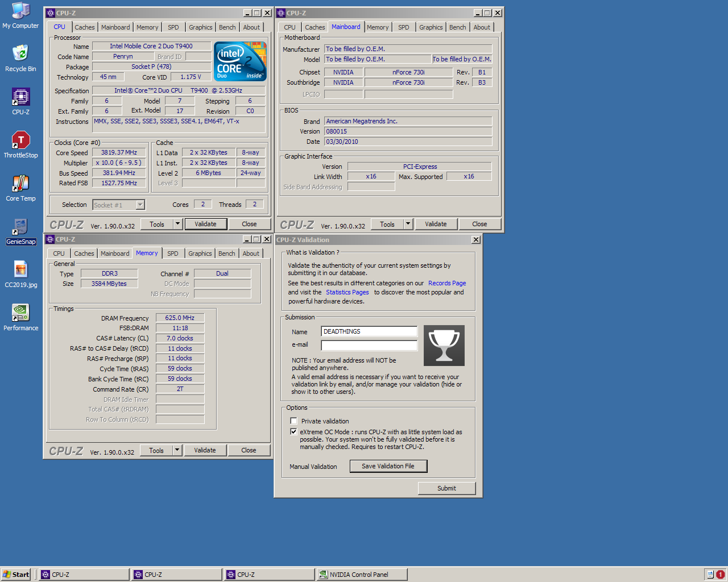
Task: Click Save Validation File button
Action: 388,466
